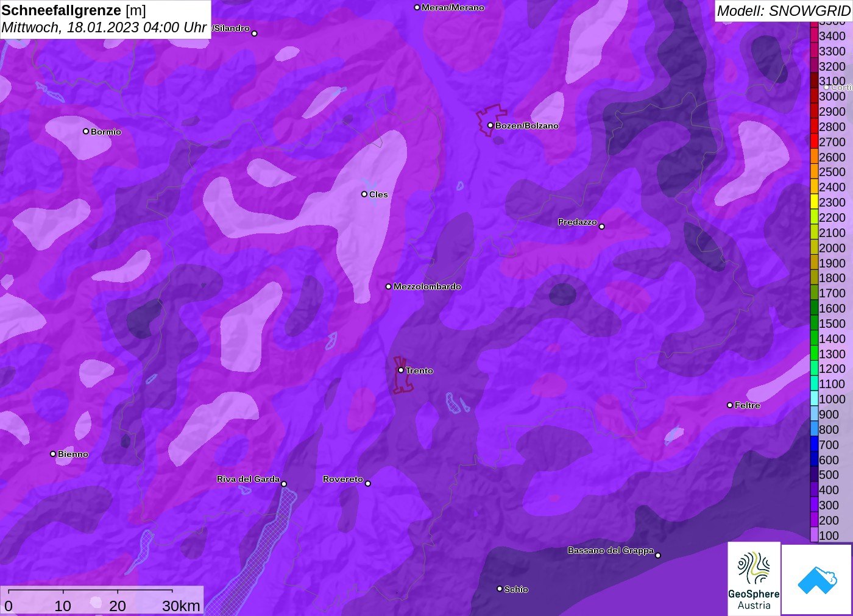Click the Meran/Merano city marker

[x=417, y=7]
